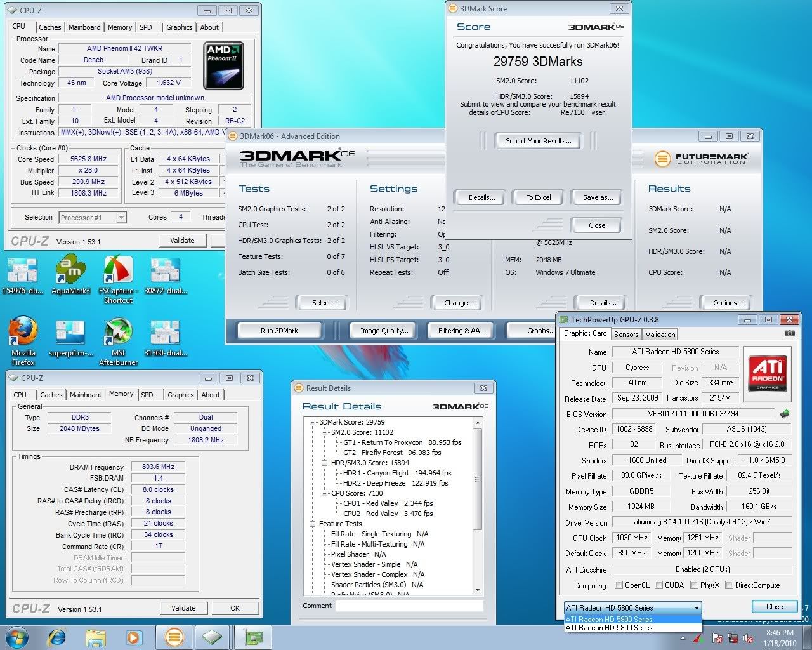This screenshot has height=650, width=812.
Task: Click the Futuremark Corporation logo
Action: click(x=701, y=158)
